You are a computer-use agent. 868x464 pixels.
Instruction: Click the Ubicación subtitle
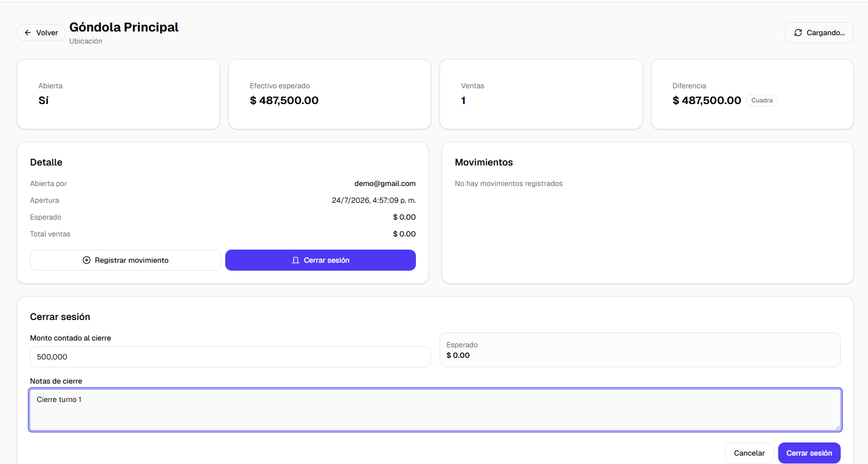86,41
